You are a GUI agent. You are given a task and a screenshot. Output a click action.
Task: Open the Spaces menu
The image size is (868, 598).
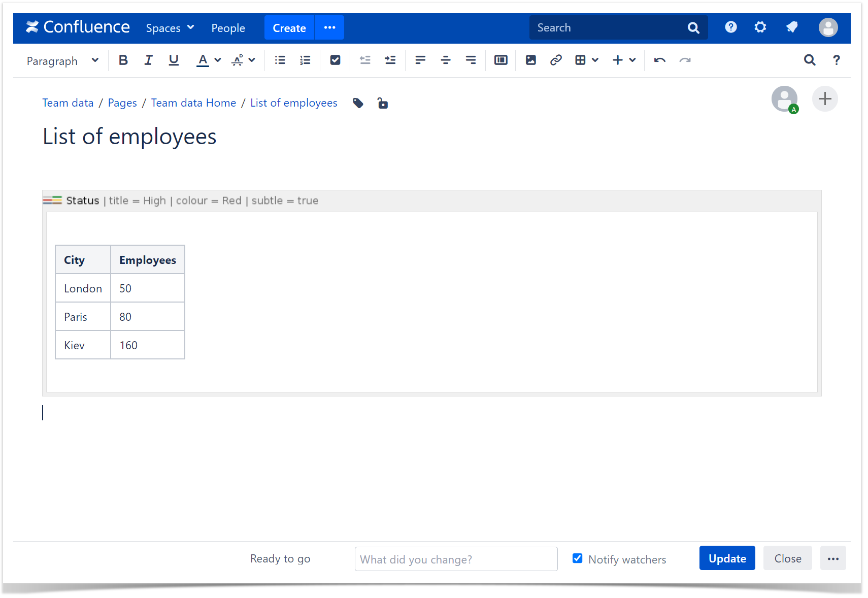[170, 28]
